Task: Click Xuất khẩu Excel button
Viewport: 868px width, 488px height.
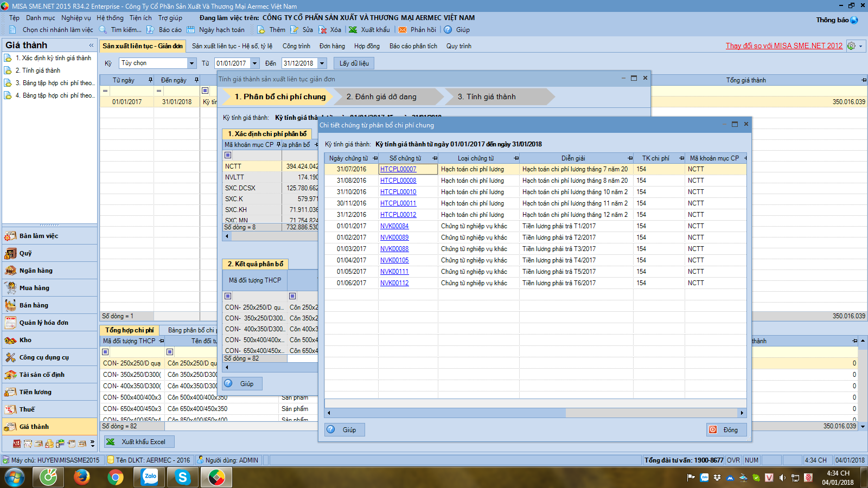Action: point(139,442)
